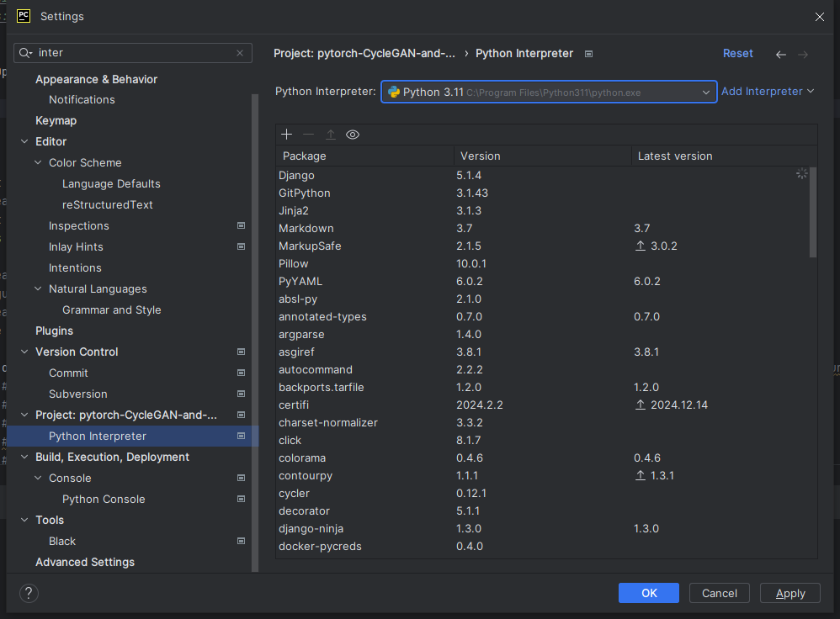Sort by Package column header

pyautogui.click(x=364, y=156)
